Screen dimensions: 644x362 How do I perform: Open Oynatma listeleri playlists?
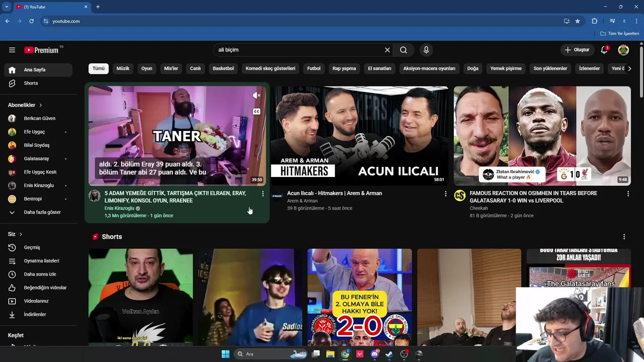[38, 261]
